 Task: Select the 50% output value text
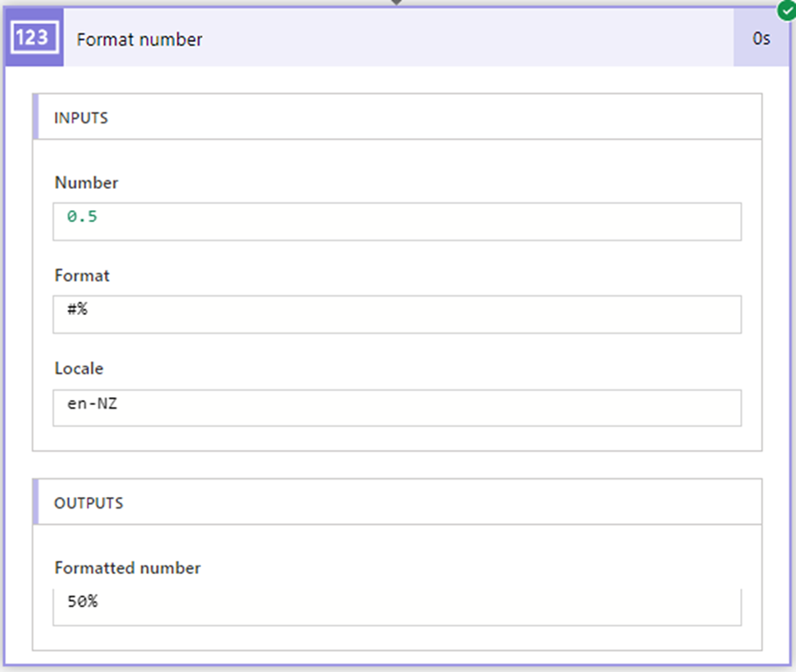(82, 601)
